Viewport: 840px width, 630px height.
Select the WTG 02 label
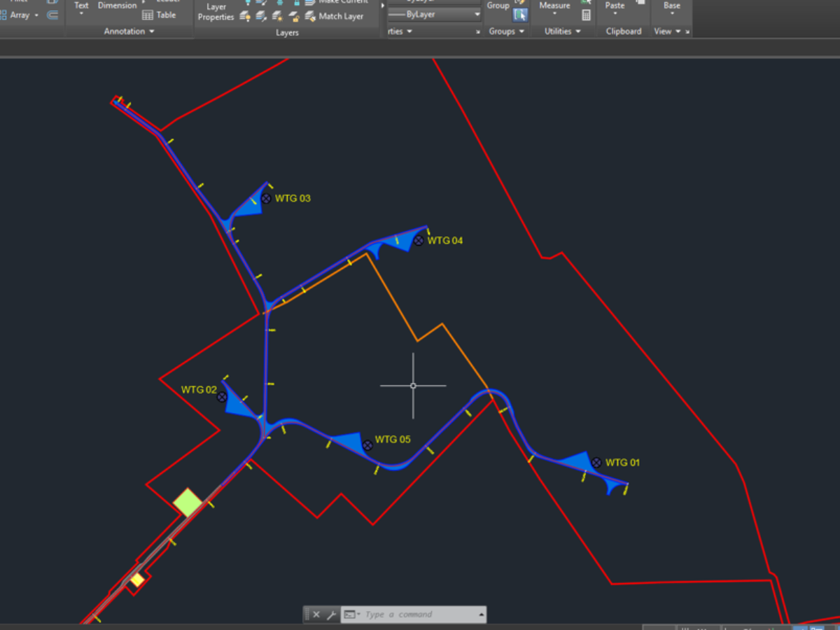click(x=199, y=389)
